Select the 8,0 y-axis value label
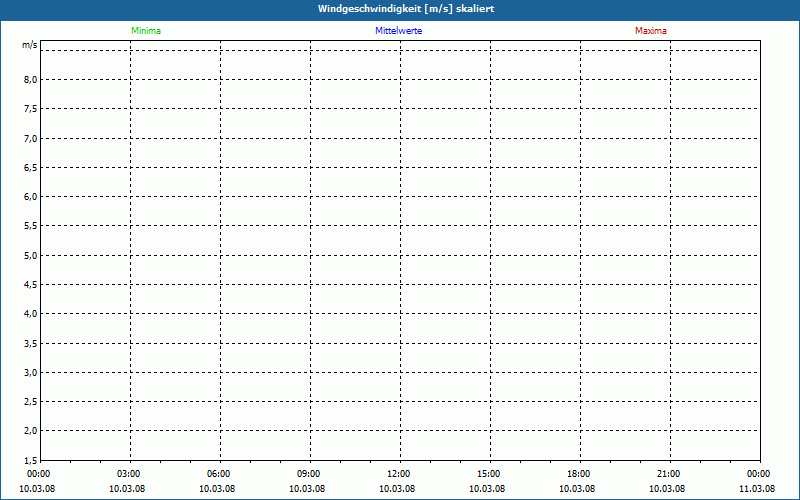 pos(30,79)
